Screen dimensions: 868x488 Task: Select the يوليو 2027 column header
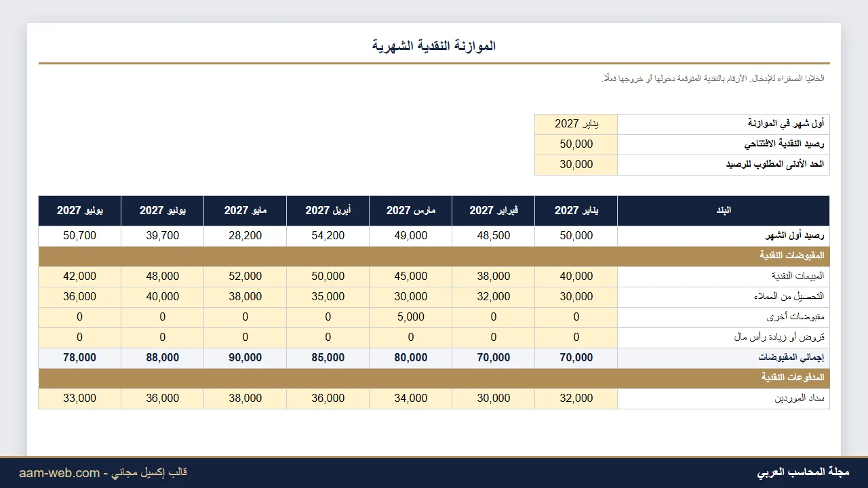pos(80,211)
